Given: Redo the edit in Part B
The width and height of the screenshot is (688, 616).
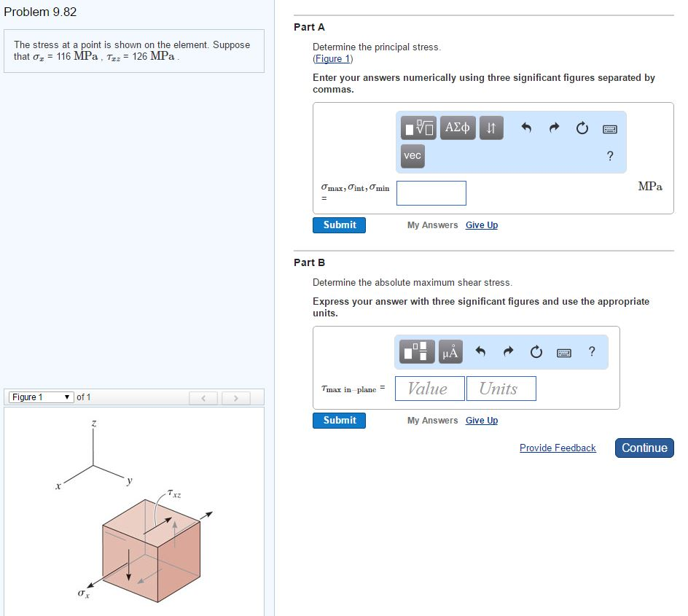Looking at the screenshot, I should pos(508,351).
